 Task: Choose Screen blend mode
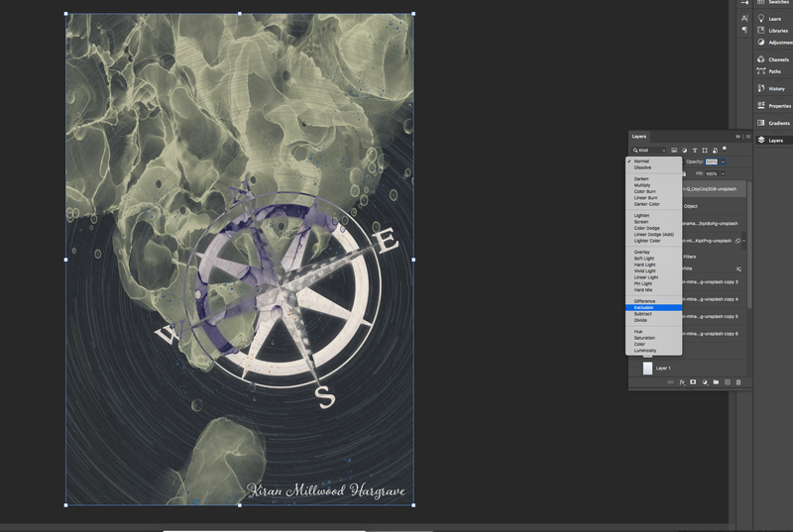tap(653, 221)
